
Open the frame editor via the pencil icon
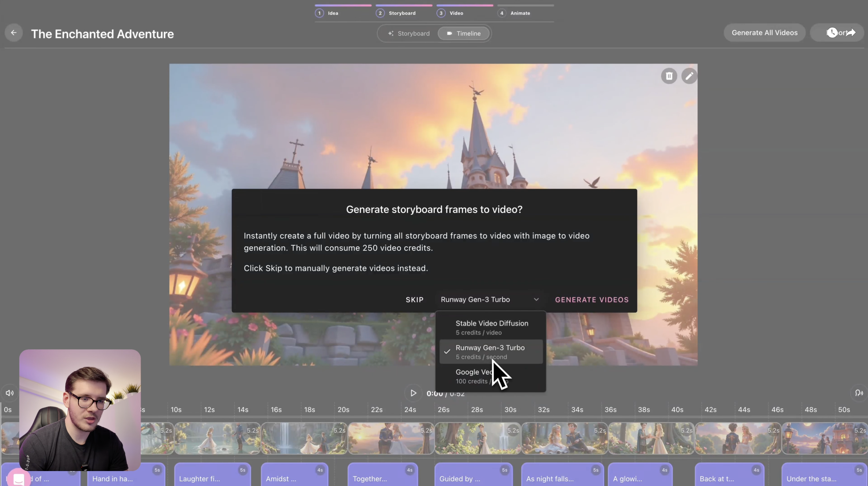point(689,76)
